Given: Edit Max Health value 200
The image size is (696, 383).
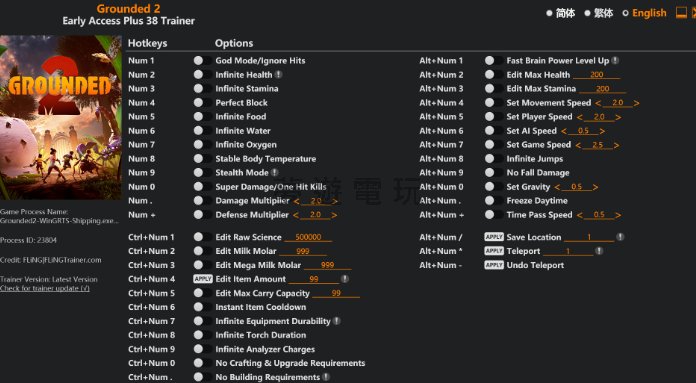Looking at the screenshot, I should click(597, 75).
